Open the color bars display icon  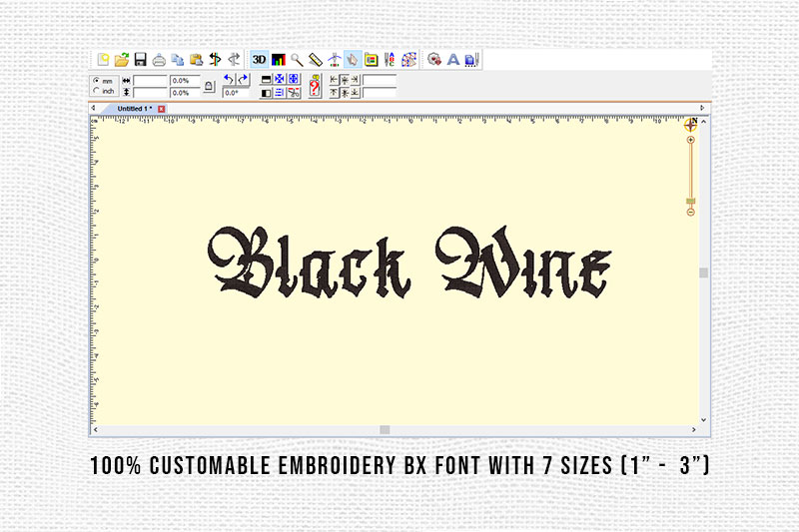pyautogui.click(x=279, y=60)
